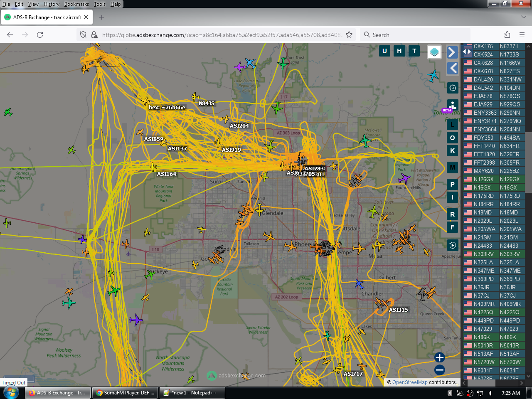
Task: Close the ADS-B Exchange tab
Action: pos(86,17)
